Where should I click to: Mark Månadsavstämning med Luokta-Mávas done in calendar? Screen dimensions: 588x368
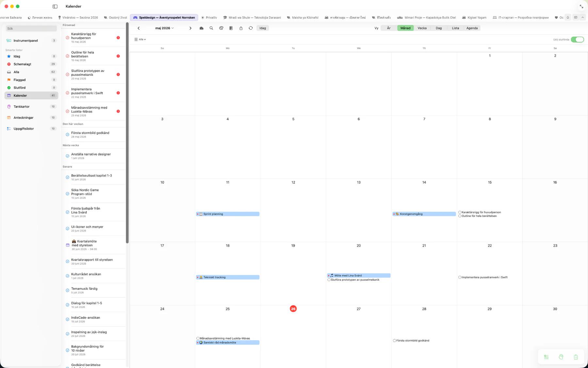tap(198, 338)
